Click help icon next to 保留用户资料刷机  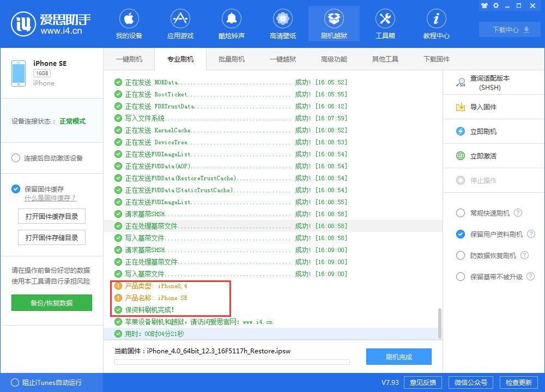click(x=531, y=234)
